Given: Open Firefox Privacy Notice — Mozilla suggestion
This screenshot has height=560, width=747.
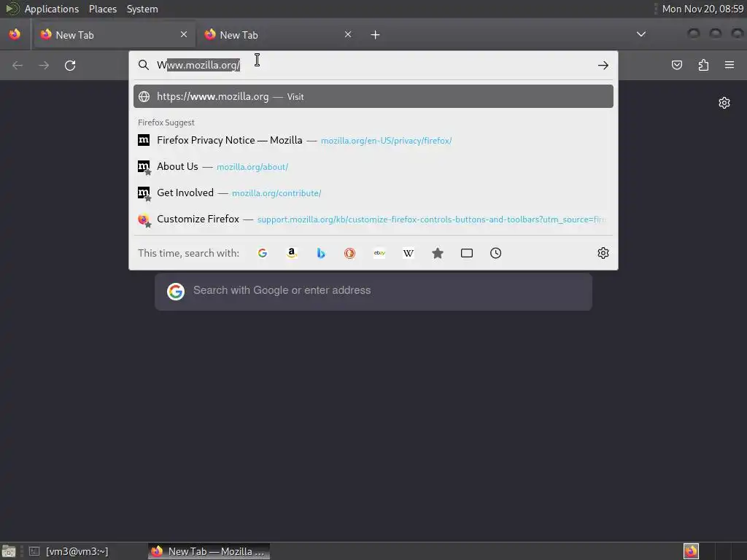Looking at the screenshot, I should coord(373,141).
